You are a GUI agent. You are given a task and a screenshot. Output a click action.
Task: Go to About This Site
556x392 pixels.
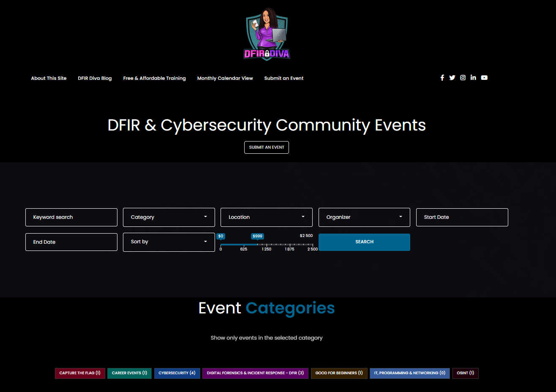click(x=49, y=78)
